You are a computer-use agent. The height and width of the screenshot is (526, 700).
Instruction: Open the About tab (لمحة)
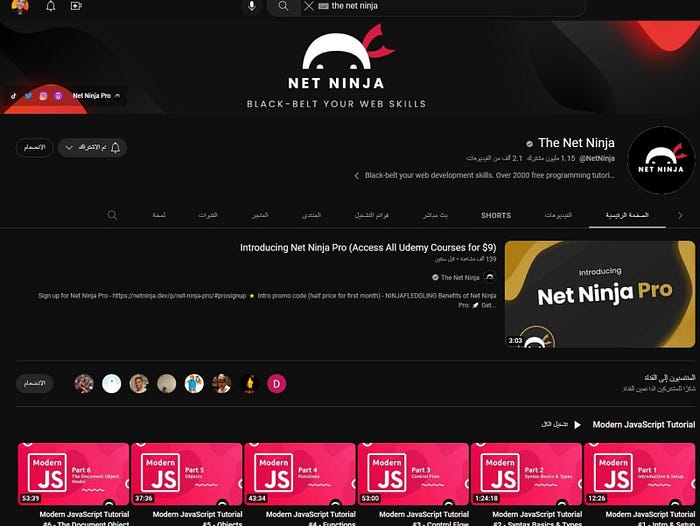pos(159,216)
